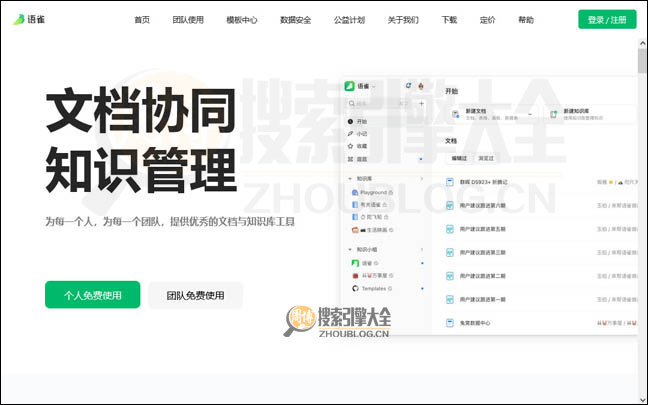
Task: Select the 小记 pencil icon in sidebar
Action: [x=350, y=133]
